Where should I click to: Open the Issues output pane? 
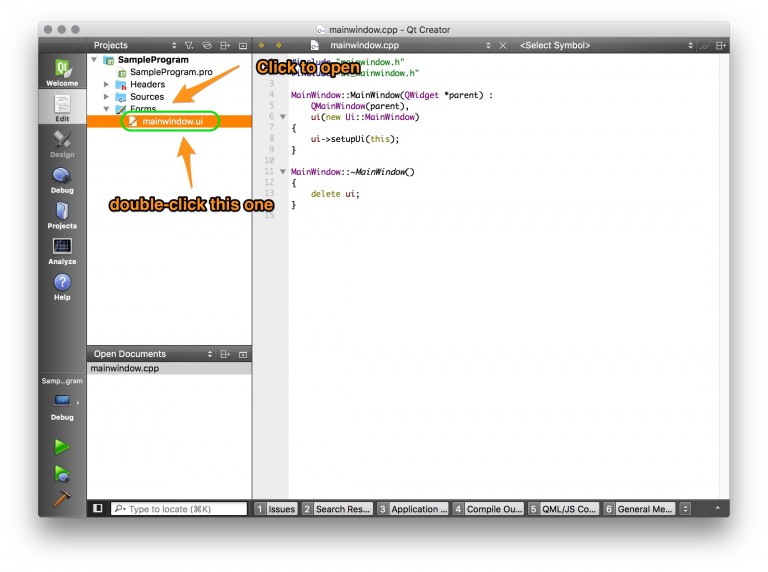[276, 509]
